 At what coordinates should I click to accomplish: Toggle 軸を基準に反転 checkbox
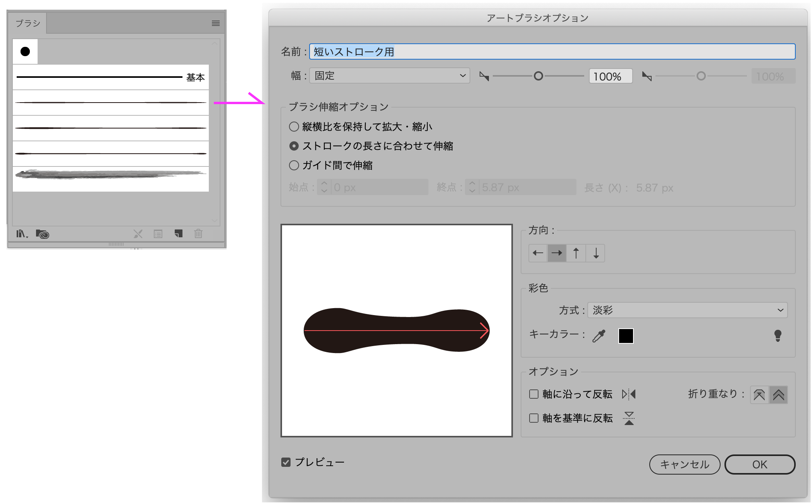pyautogui.click(x=534, y=418)
